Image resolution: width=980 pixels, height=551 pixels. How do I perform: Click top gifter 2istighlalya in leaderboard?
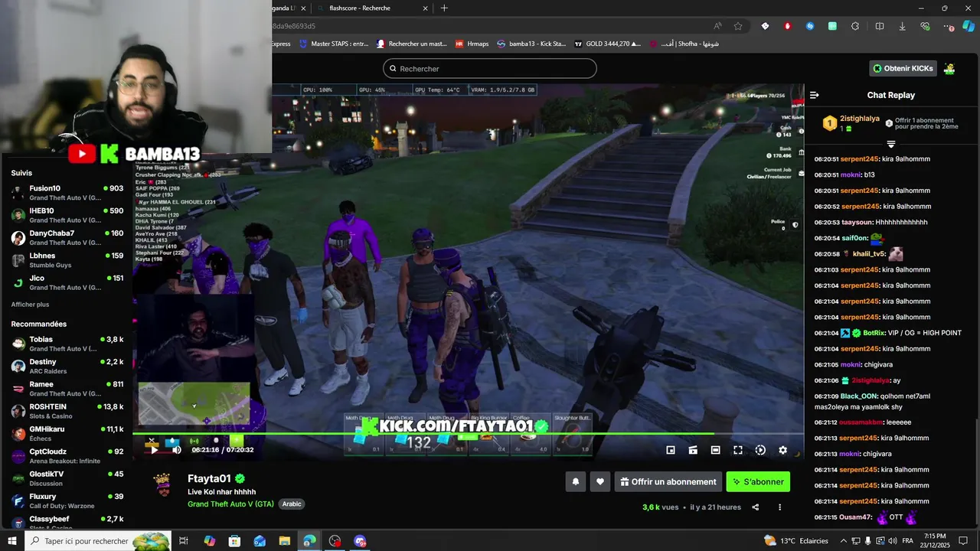tap(860, 119)
